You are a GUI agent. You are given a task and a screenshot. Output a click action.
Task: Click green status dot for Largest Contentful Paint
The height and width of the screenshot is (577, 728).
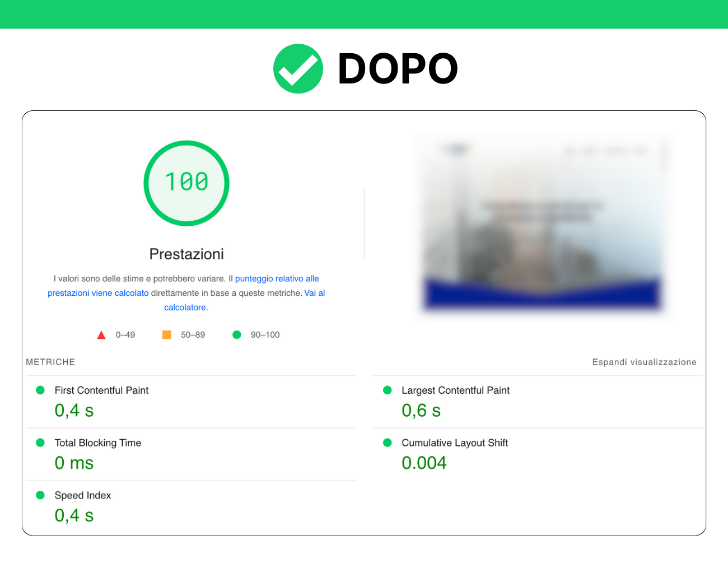click(x=387, y=390)
